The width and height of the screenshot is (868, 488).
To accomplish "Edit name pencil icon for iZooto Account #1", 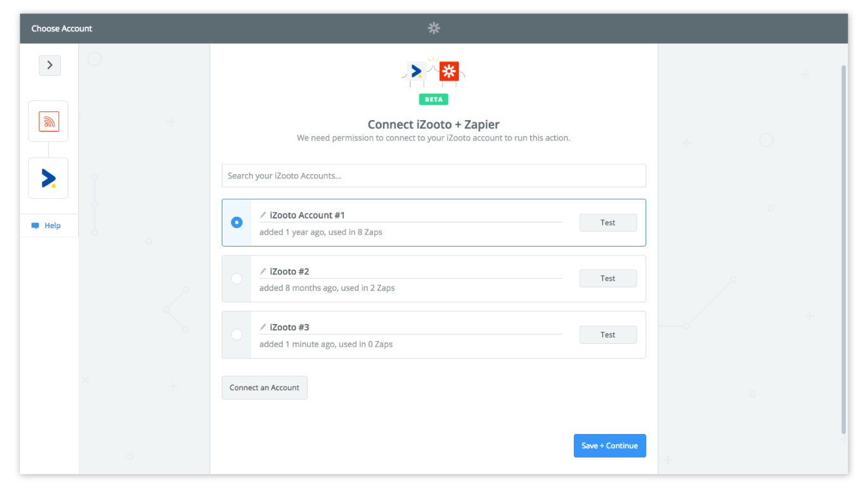I will tap(263, 215).
